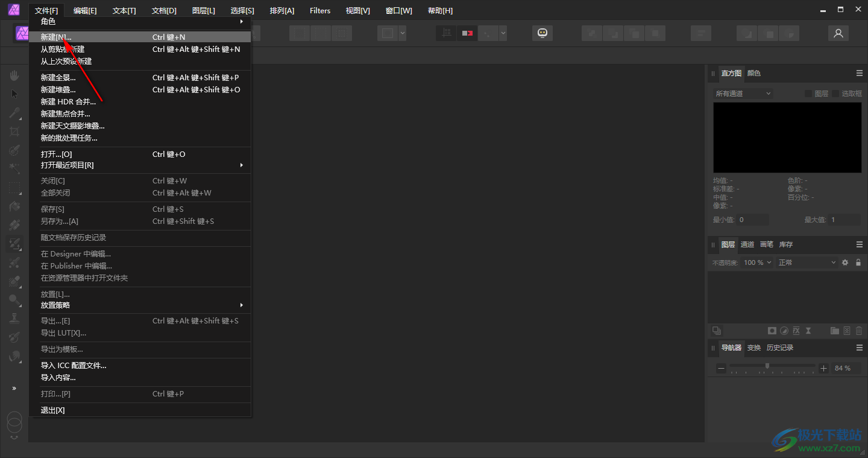This screenshot has width=868, height=458.
Task: Click the delete layer trash icon
Action: 859,331
